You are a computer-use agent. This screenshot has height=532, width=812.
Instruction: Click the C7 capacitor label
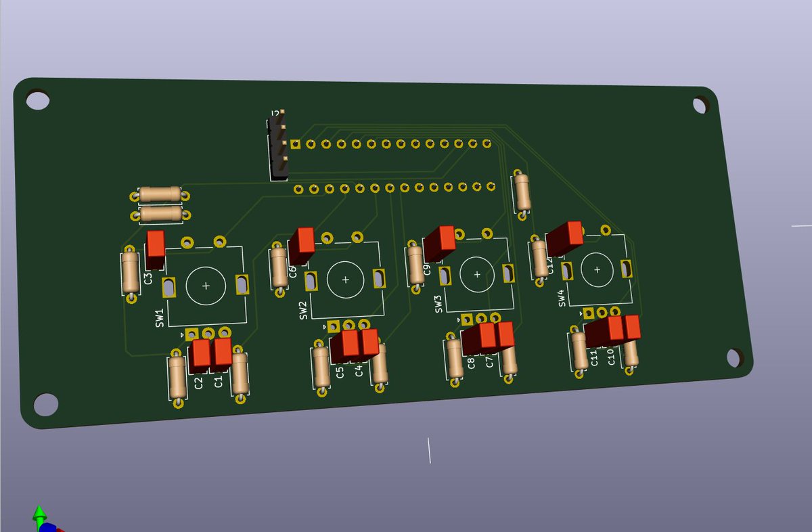pos(489,362)
